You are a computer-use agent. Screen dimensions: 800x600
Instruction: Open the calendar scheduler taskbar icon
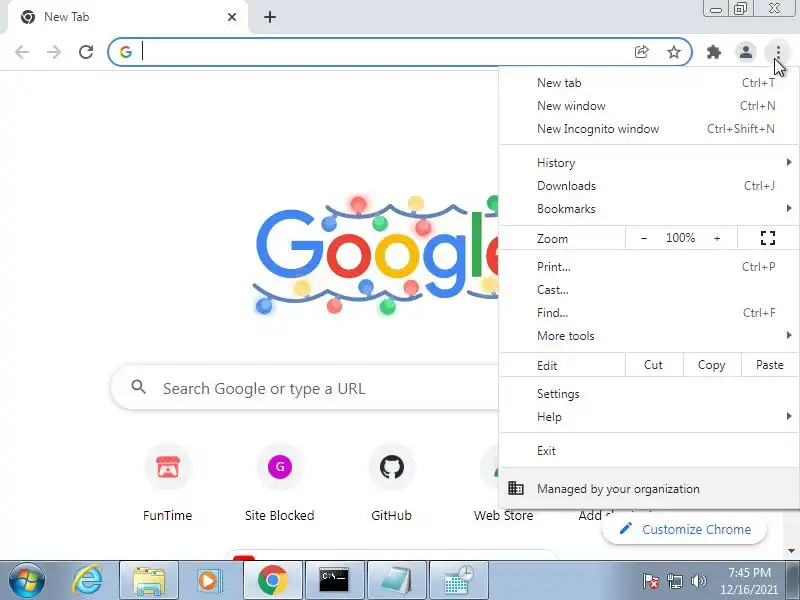tap(459, 581)
